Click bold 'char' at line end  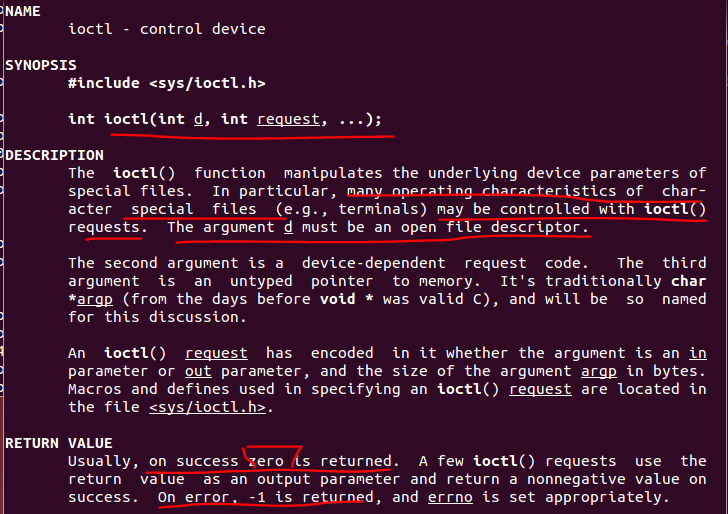coord(689,281)
